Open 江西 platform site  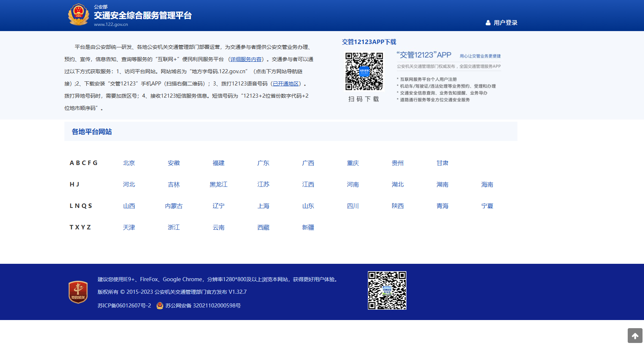pyautogui.click(x=308, y=185)
